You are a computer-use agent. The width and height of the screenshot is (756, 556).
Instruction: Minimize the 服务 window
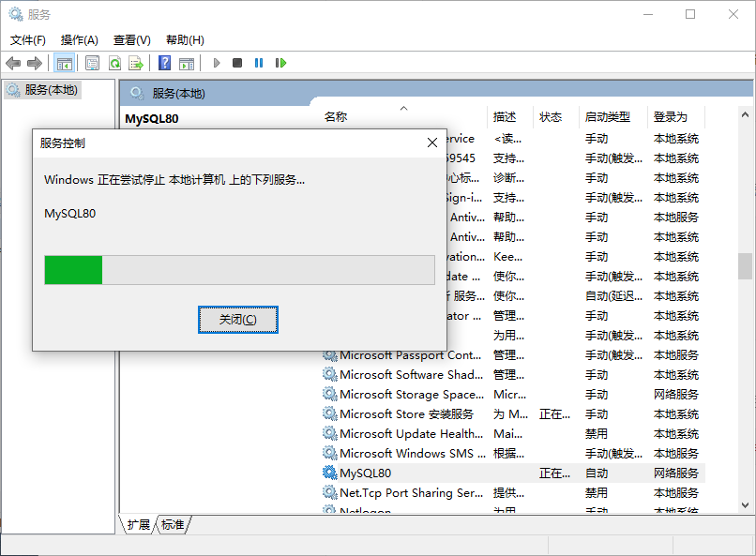pyautogui.click(x=648, y=14)
